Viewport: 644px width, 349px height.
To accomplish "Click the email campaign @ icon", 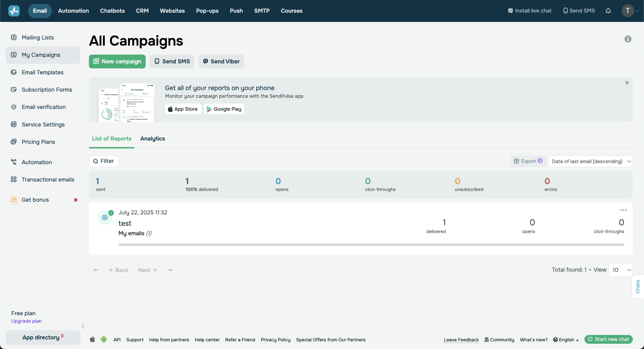I will (105, 217).
